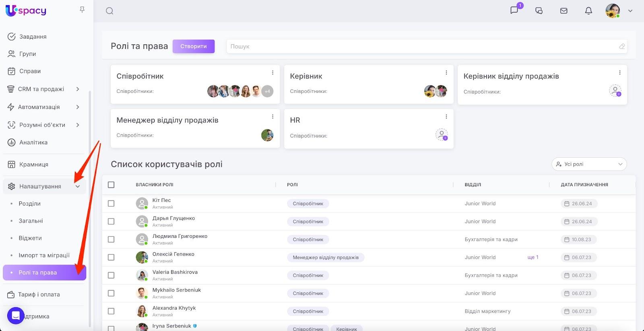Pin the sidebar using pin icon

82,10
